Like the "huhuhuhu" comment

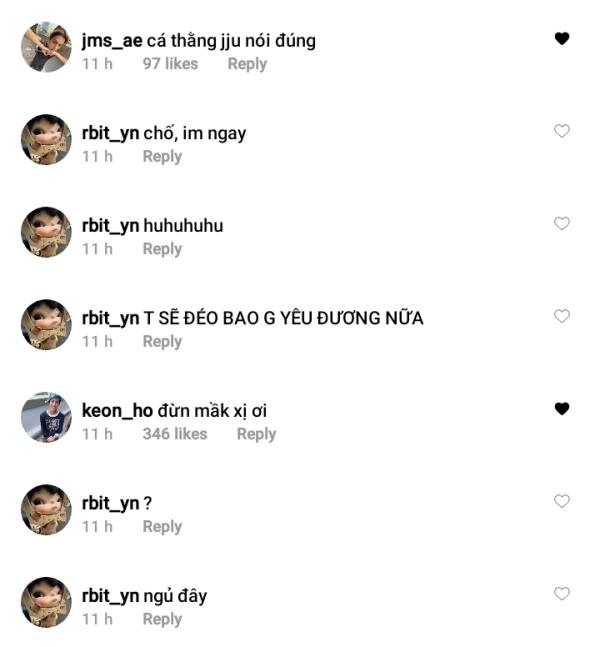562,224
